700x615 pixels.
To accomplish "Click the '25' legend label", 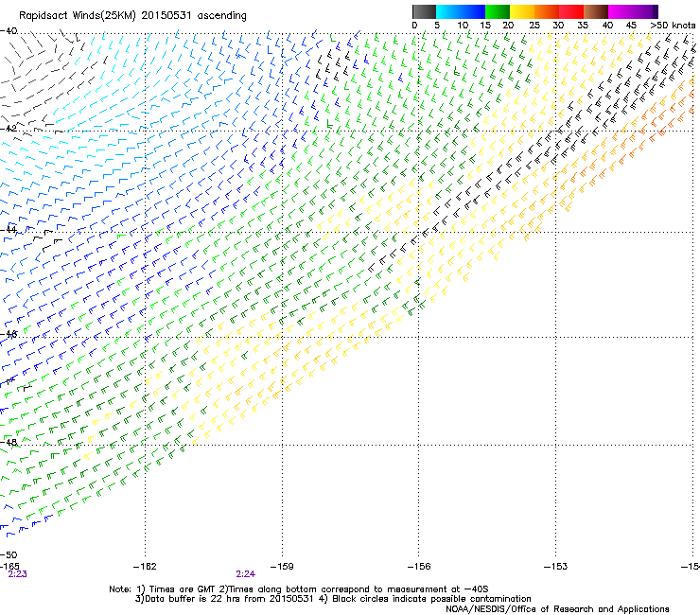I will click(534, 26).
